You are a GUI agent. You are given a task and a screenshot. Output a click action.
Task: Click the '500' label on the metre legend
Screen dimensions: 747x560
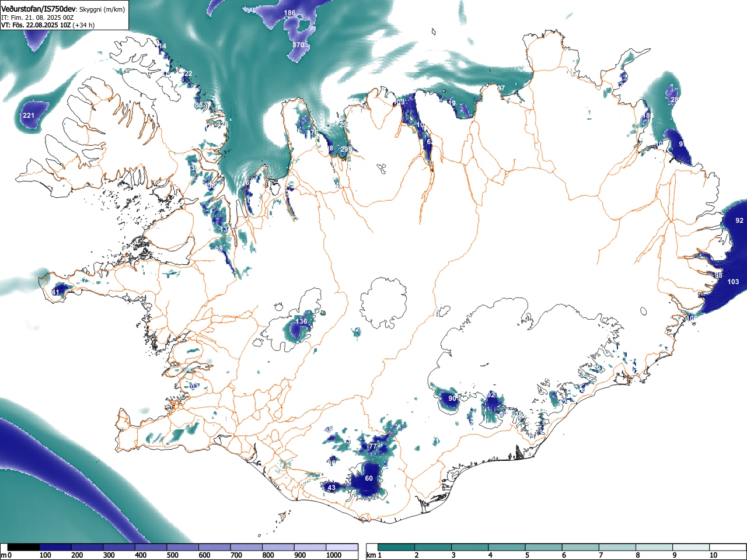click(x=172, y=555)
